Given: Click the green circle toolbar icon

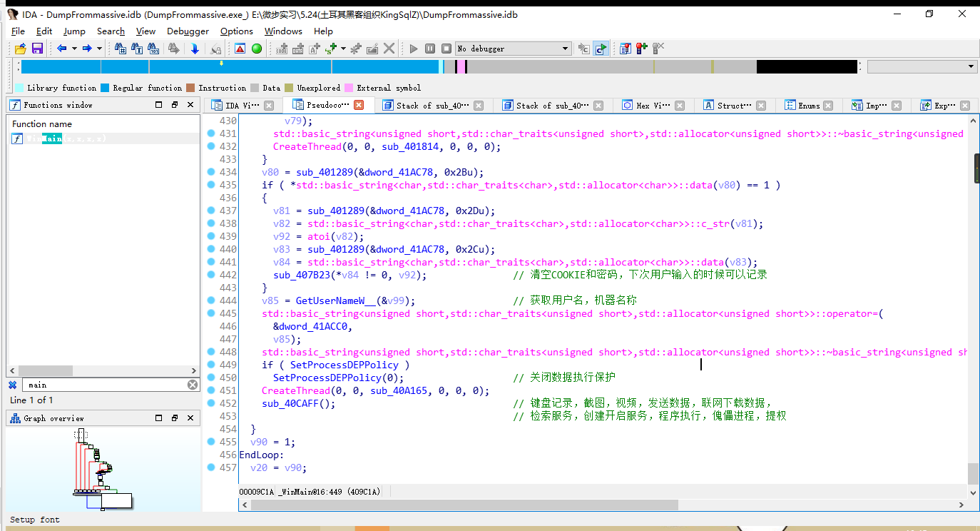Looking at the screenshot, I should point(257,49).
